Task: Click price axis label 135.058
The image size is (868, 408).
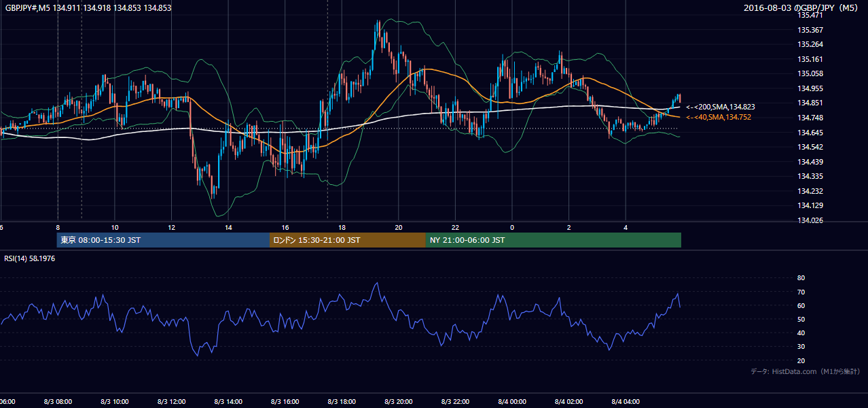Action: click(x=810, y=73)
